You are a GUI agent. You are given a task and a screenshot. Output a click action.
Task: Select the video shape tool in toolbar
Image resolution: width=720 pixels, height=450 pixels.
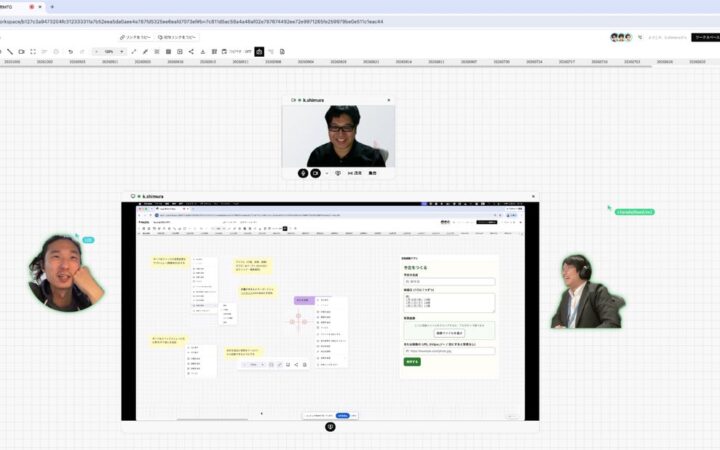point(22,52)
